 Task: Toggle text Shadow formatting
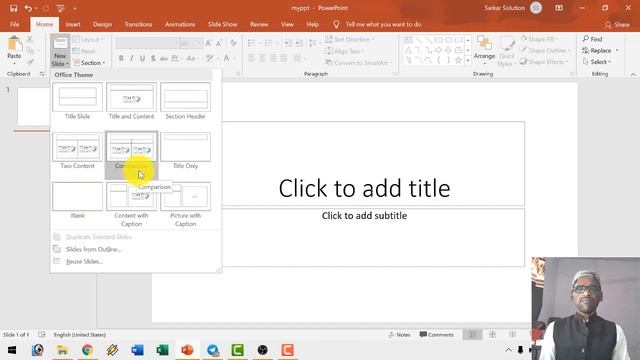153,58
